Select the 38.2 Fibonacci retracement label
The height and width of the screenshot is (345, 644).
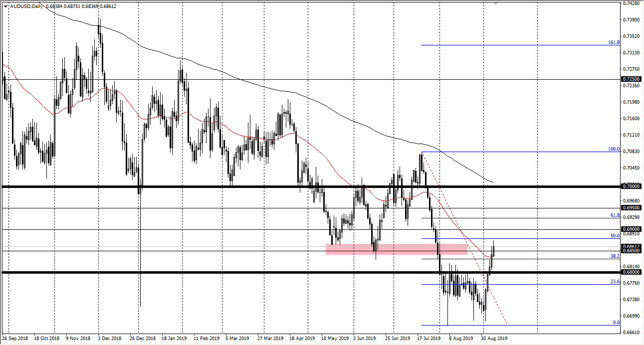point(615,256)
